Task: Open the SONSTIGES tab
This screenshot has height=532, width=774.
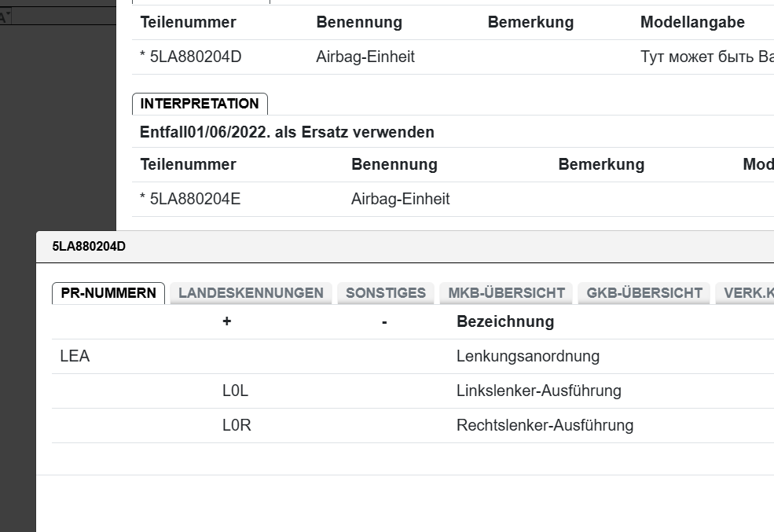Action: pyautogui.click(x=385, y=293)
